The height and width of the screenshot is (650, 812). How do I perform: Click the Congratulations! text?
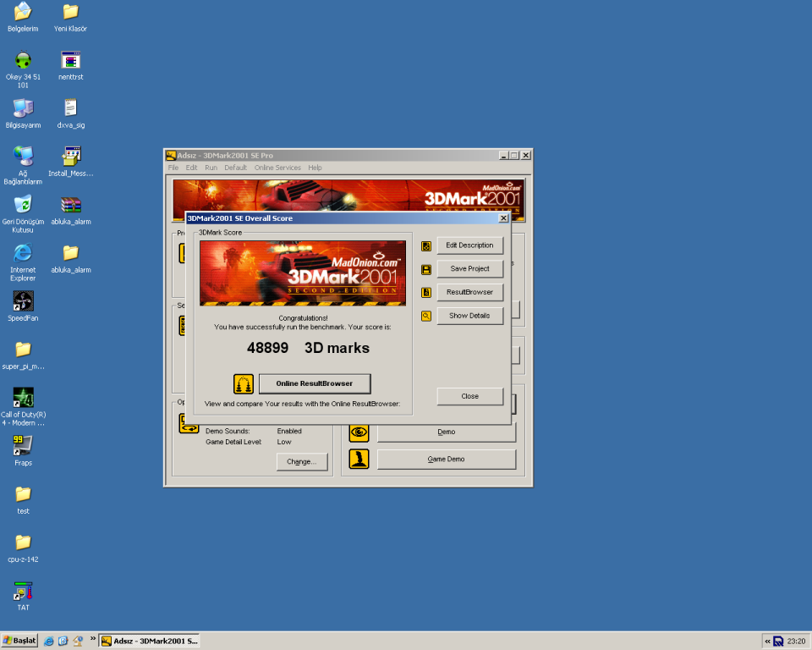(303, 317)
